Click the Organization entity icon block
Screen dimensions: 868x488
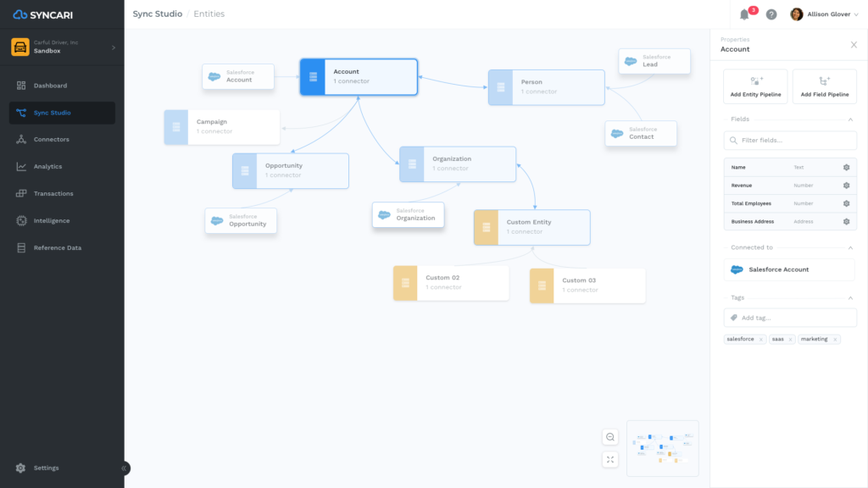(412, 164)
